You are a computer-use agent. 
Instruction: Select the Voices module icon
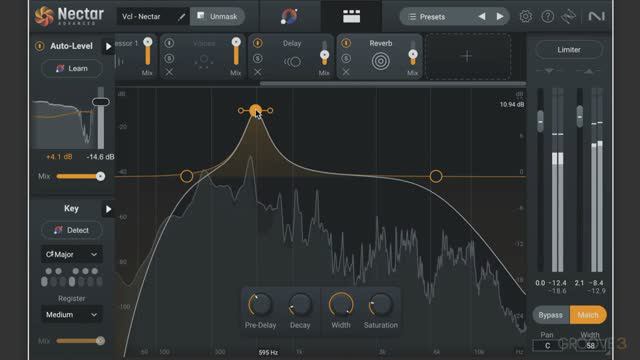point(204,61)
